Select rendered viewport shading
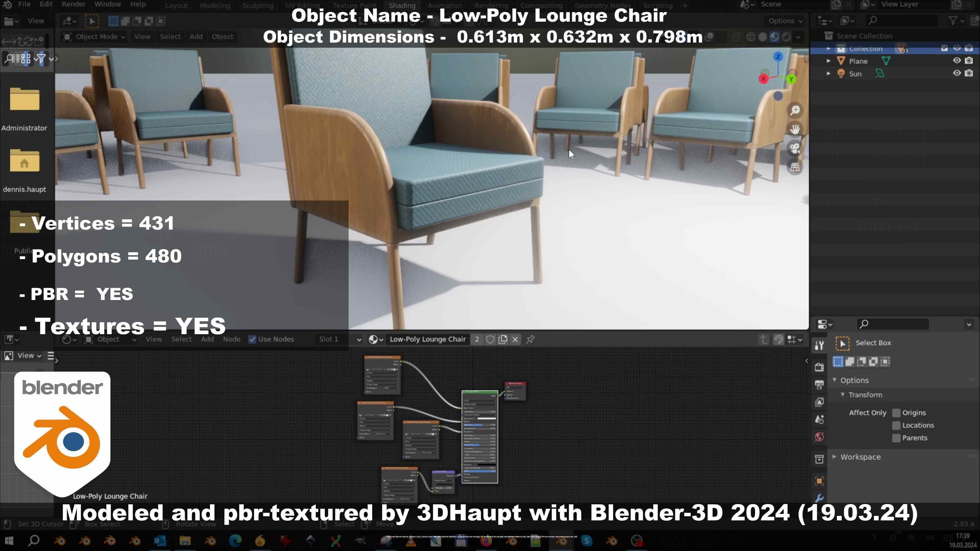The height and width of the screenshot is (551, 980). (786, 37)
